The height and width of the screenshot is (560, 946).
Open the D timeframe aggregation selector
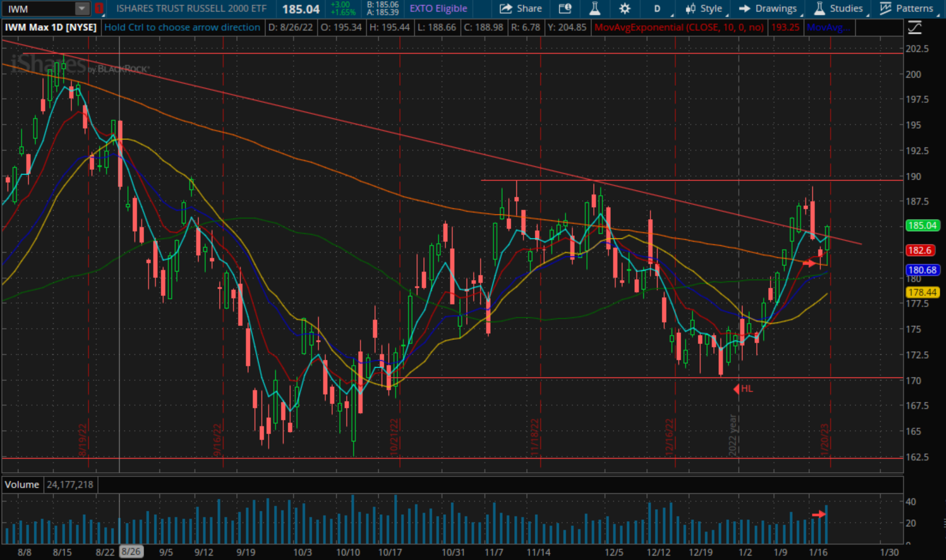point(658,9)
